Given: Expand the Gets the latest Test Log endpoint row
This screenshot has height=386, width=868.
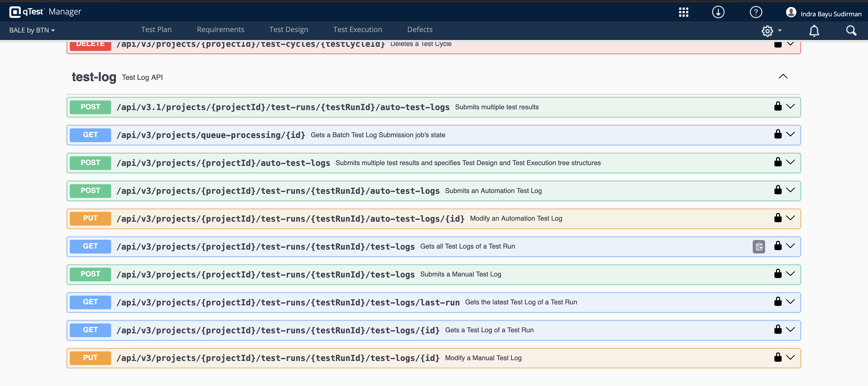Looking at the screenshot, I should pyautogui.click(x=791, y=302).
